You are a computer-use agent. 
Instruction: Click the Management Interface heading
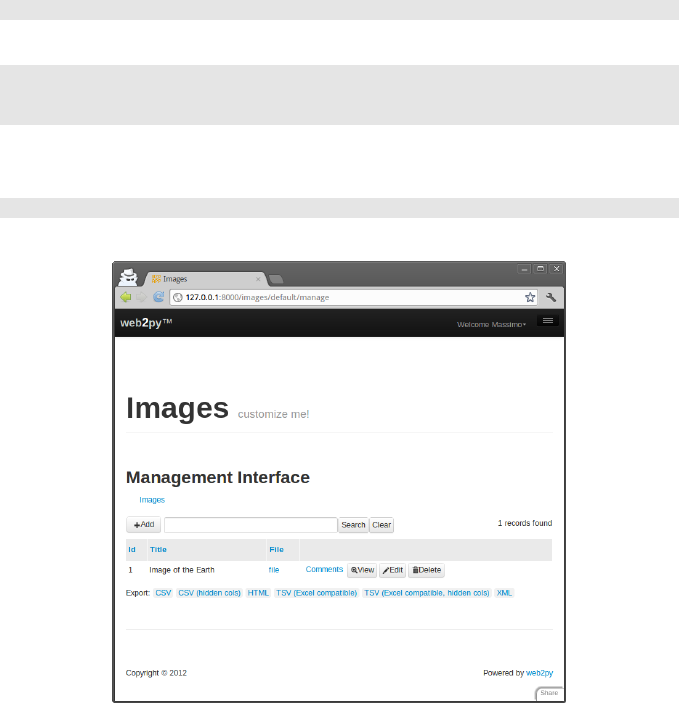point(218,477)
